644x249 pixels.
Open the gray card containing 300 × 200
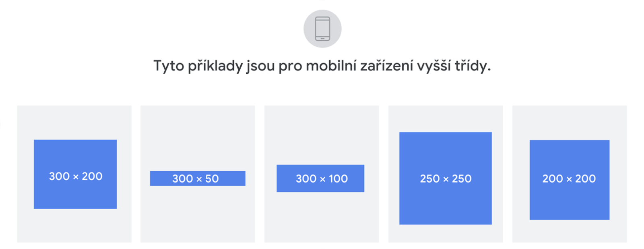(x=74, y=121)
